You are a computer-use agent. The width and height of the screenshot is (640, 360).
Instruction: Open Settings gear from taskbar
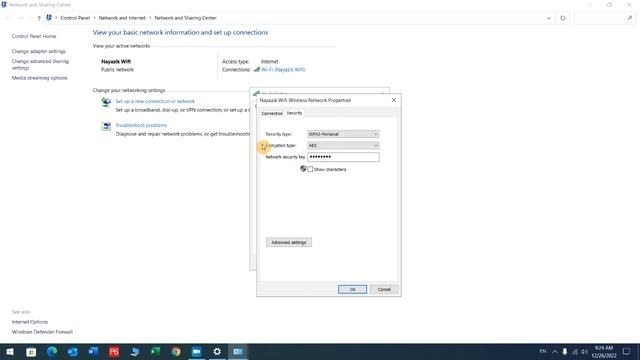(217, 351)
